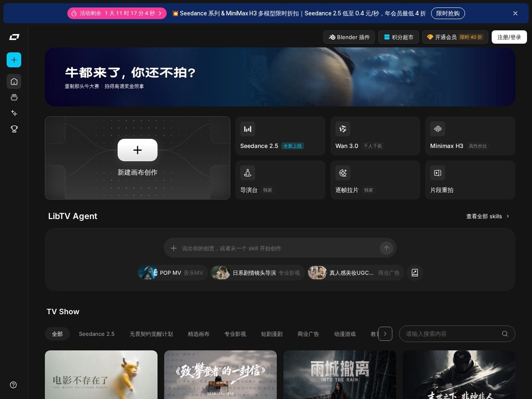The width and height of the screenshot is (532, 399).
Task: Switch to the 短剧漫剧 tab
Action: click(x=272, y=334)
